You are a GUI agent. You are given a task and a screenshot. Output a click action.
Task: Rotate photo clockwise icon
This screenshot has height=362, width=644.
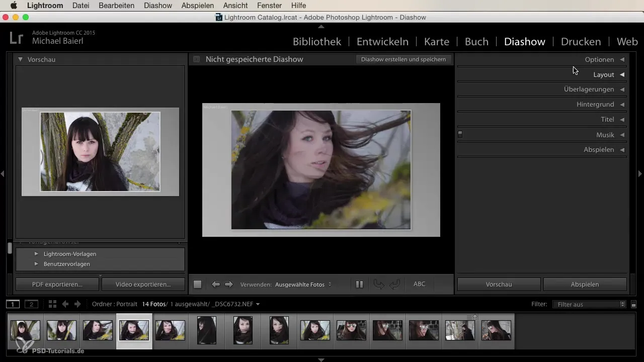pos(394,285)
